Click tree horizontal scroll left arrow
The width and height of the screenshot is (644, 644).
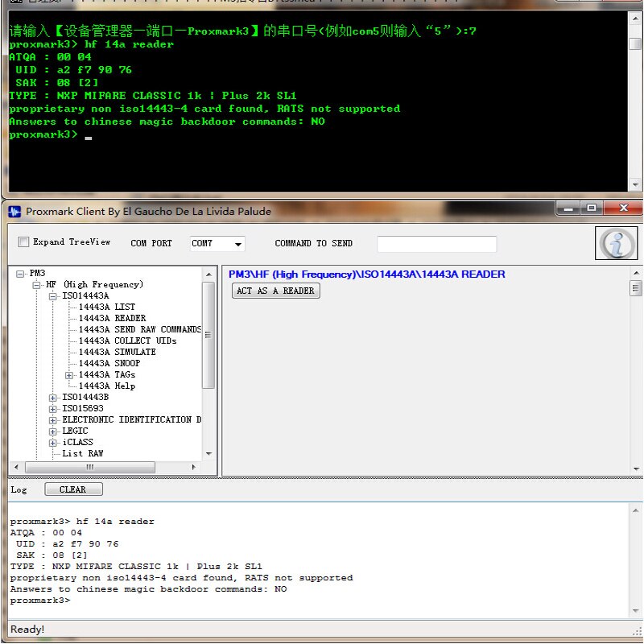click(16, 468)
